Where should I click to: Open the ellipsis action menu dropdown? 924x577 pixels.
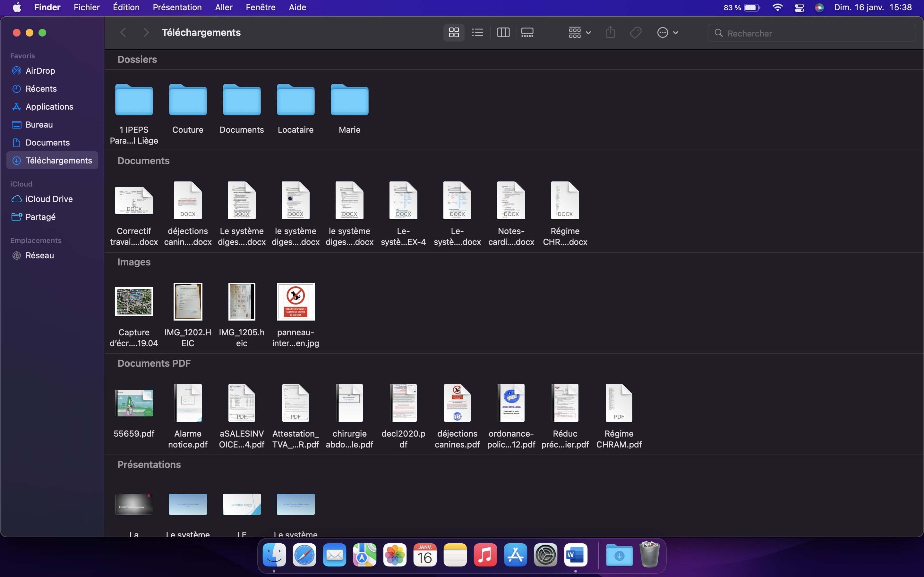coord(667,32)
